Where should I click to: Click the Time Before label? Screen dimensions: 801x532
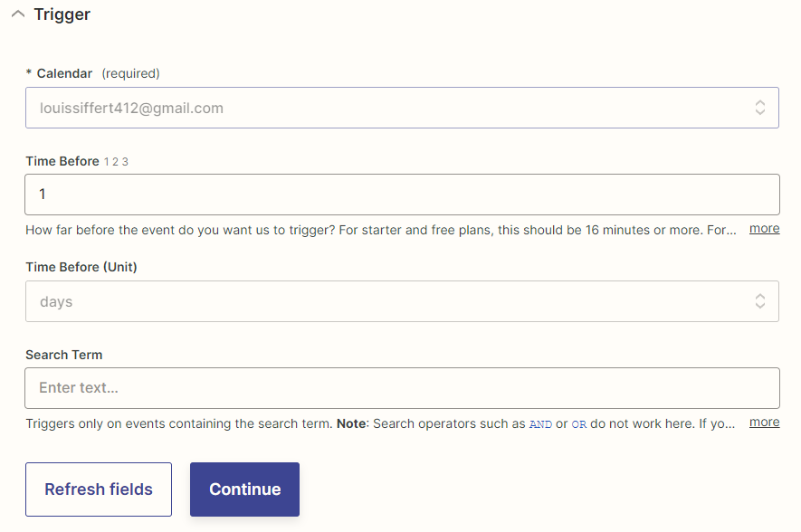click(x=62, y=161)
